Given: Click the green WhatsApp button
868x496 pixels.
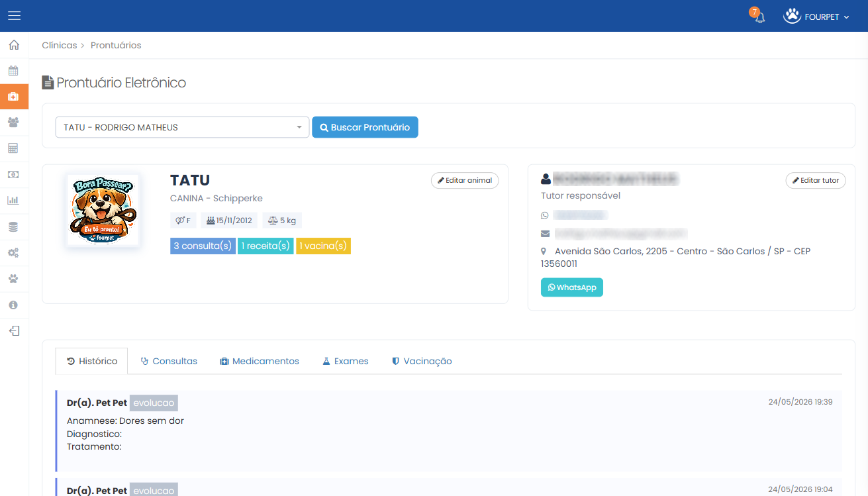Looking at the screenshot, I should 572,287.
